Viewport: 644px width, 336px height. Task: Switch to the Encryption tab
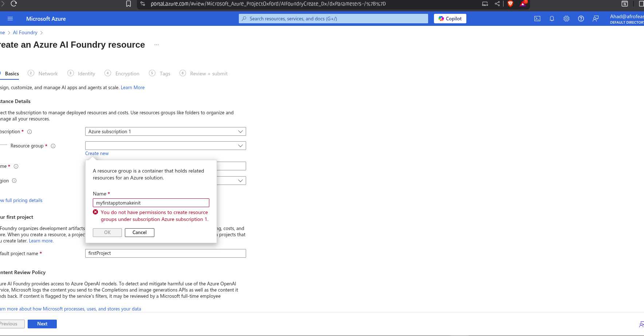(x=122, y=74)
